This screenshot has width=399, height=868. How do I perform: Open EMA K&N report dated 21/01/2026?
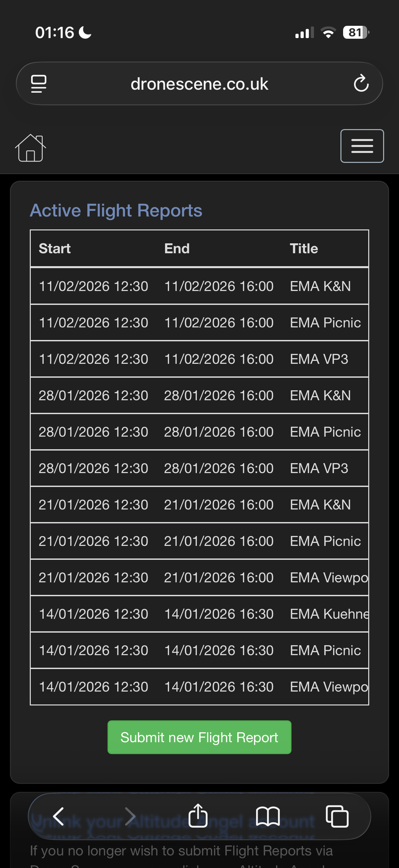pos(320,505)
